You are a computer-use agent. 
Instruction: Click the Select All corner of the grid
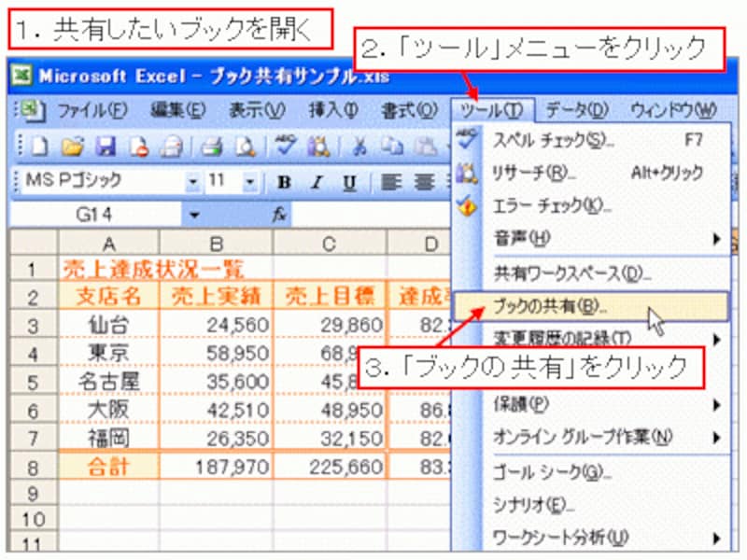[34, 244]
